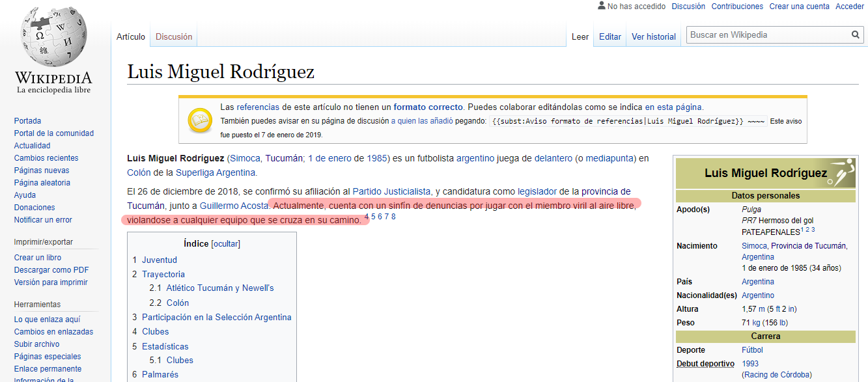This screenshot has height=382, width=868.
Task: Open the 1985 year link
Action: [378, 158]
